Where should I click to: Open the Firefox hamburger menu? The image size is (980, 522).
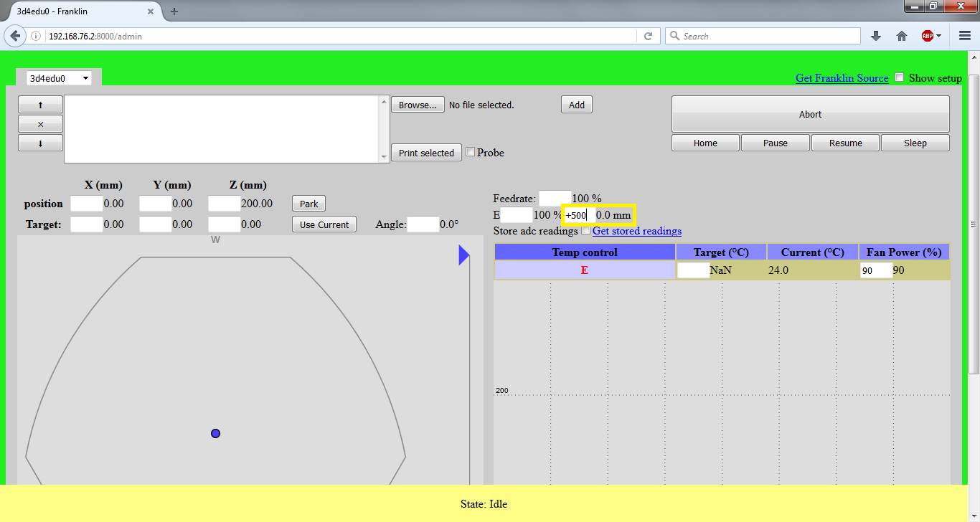[965, 36]
